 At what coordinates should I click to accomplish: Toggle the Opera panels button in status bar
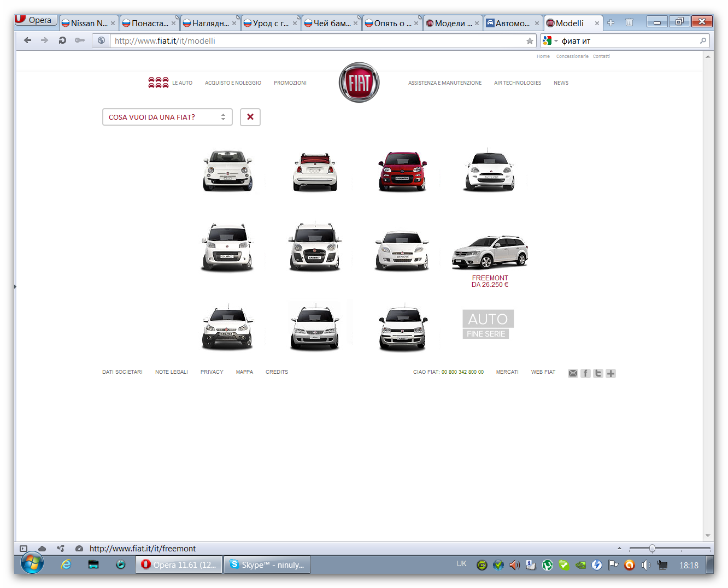(x=24, y=549)
